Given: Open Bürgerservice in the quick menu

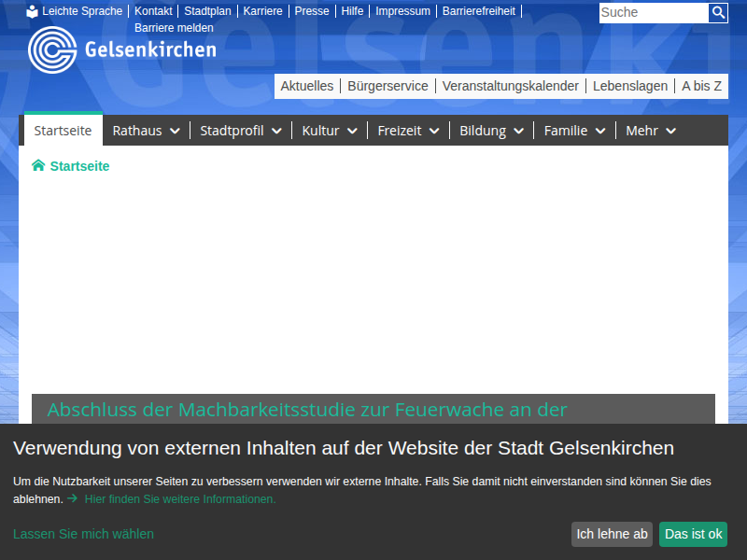Looking at the screenshot, I should [x=388, y=86].
